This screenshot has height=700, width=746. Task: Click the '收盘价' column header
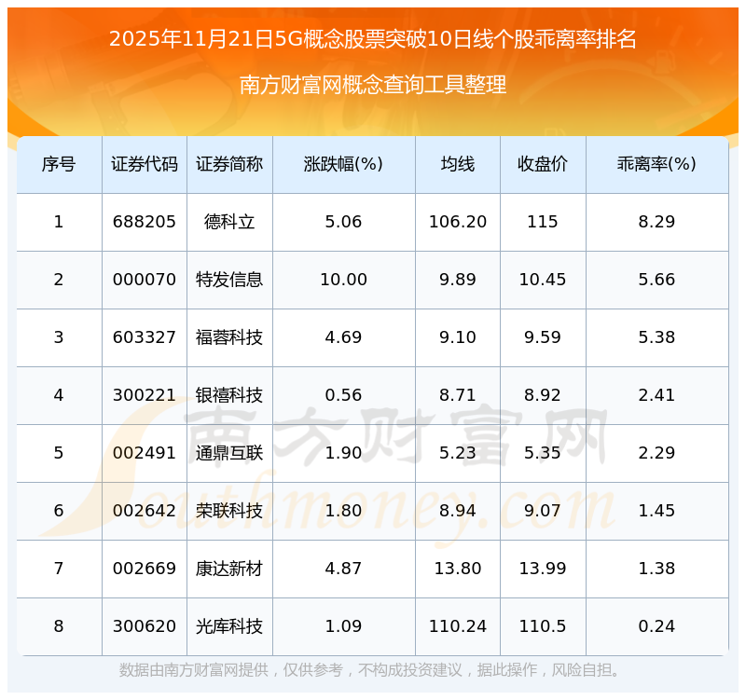click(543, 165)
